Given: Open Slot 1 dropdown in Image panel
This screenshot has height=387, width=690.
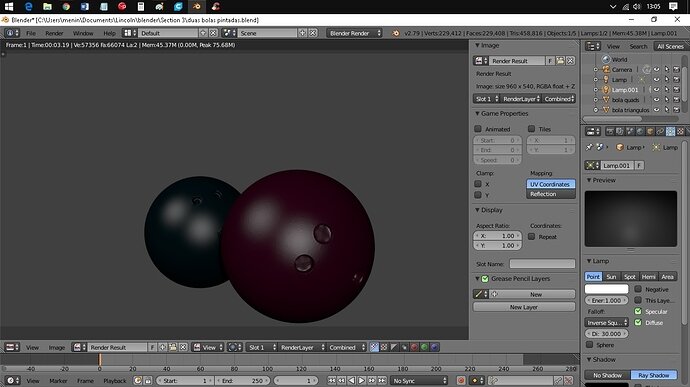Looking at the screenshot, I should click(x=487, y=99).
